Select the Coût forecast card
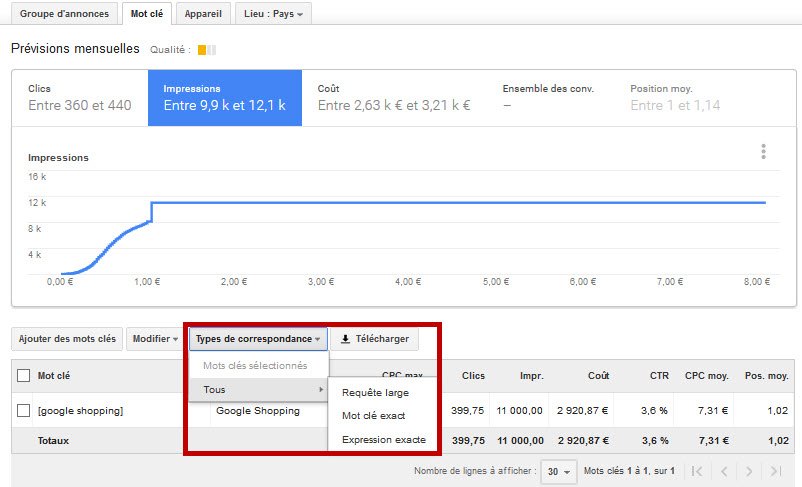 pos(394,98)
